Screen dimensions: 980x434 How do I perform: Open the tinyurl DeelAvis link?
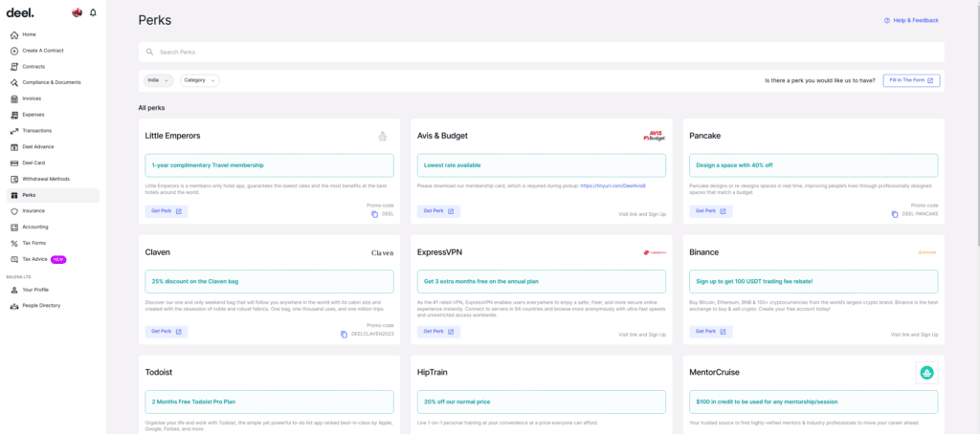coord(612,186)
